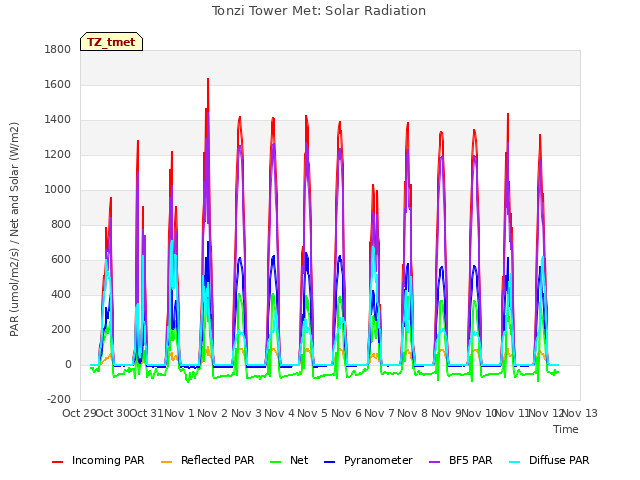Click the chart title Tonzi Tower Met: Solar Radiation

(x=319, y=11)
